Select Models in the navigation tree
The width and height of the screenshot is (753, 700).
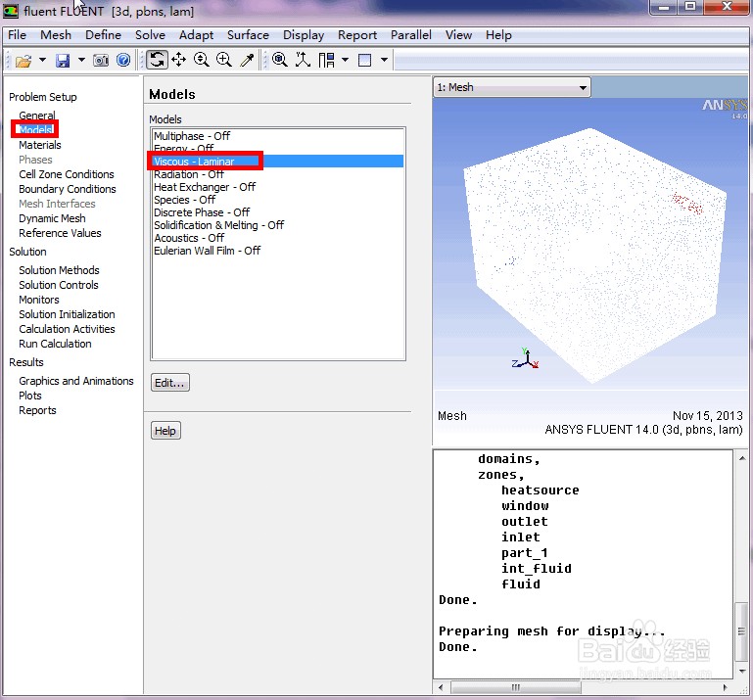point(35,129)
